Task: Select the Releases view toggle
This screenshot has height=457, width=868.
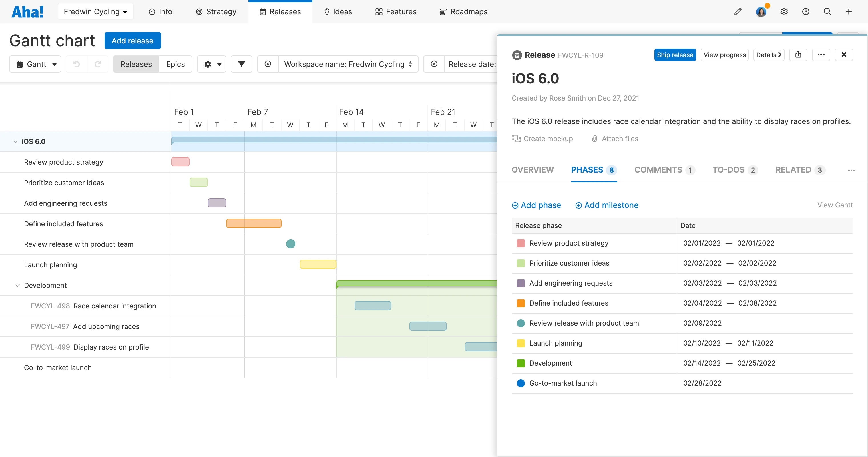Action: tap(136, 64)
